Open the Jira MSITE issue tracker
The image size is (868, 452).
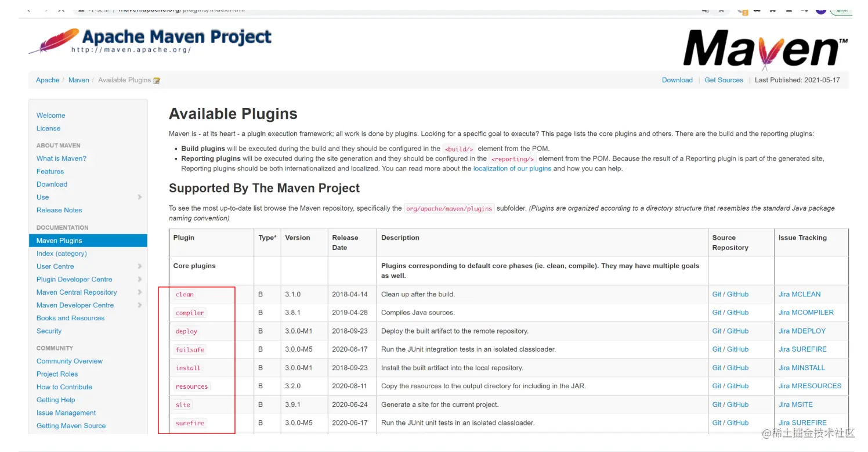tap(795, 404)
